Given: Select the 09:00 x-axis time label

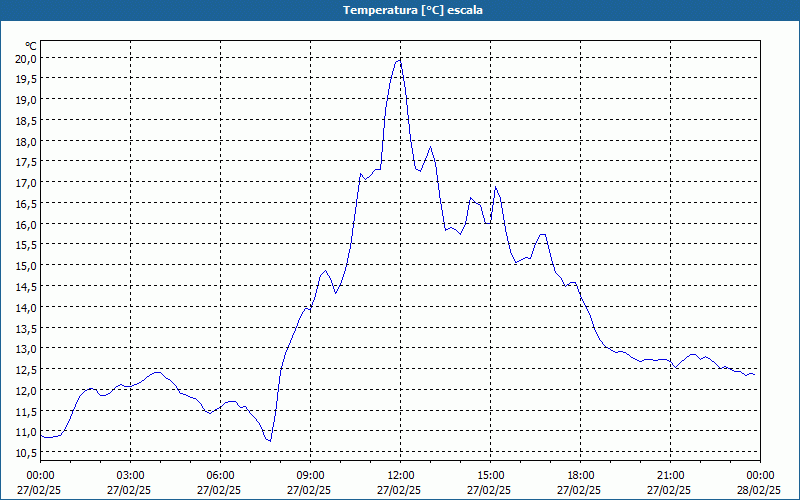Looking at the screenshot, I should (x=310, y=476).
